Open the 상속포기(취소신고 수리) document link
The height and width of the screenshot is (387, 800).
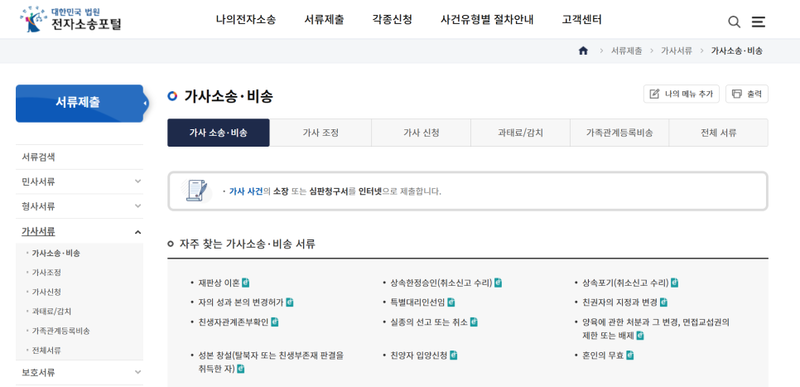coord(625,282)
